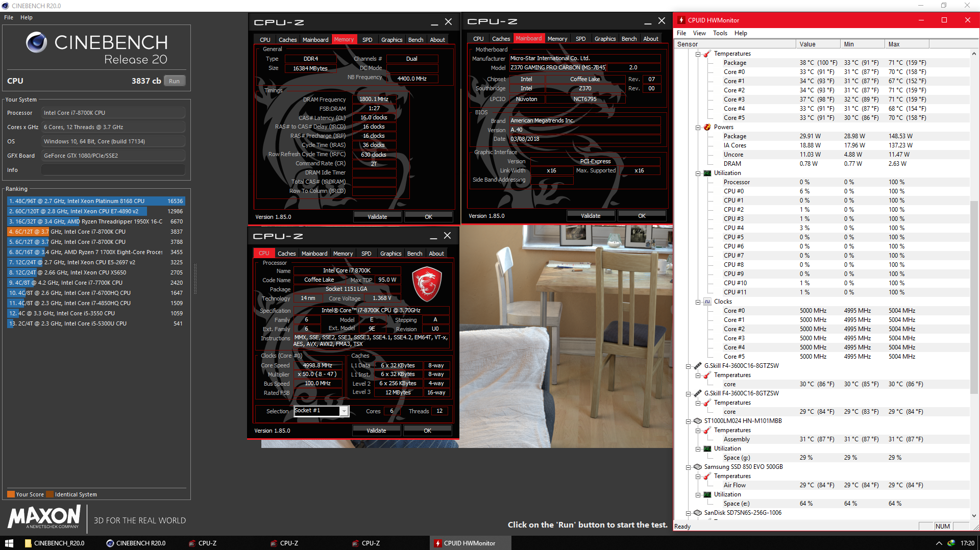The width and height of the screenshot is (980, 550).
Task: Click Validate in the CPU-Z window showing motherboard info
Action: [591, 216]
